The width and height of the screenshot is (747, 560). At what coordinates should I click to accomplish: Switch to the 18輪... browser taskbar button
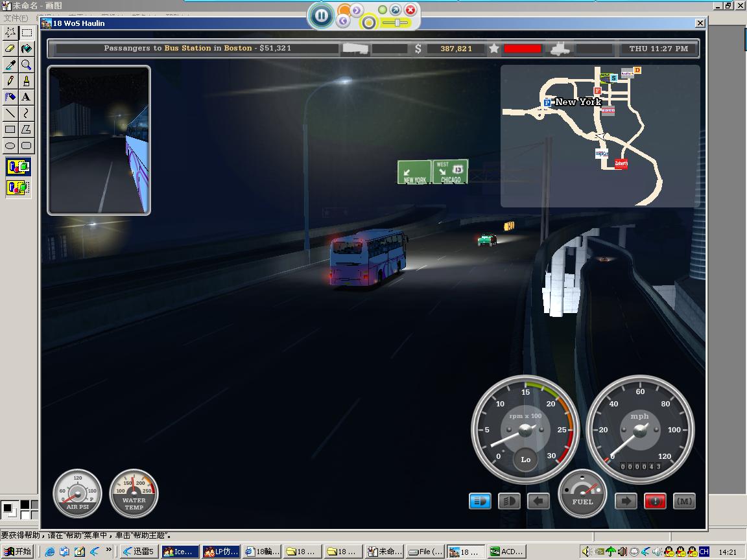pyautogui.click(x=262, y=552)
